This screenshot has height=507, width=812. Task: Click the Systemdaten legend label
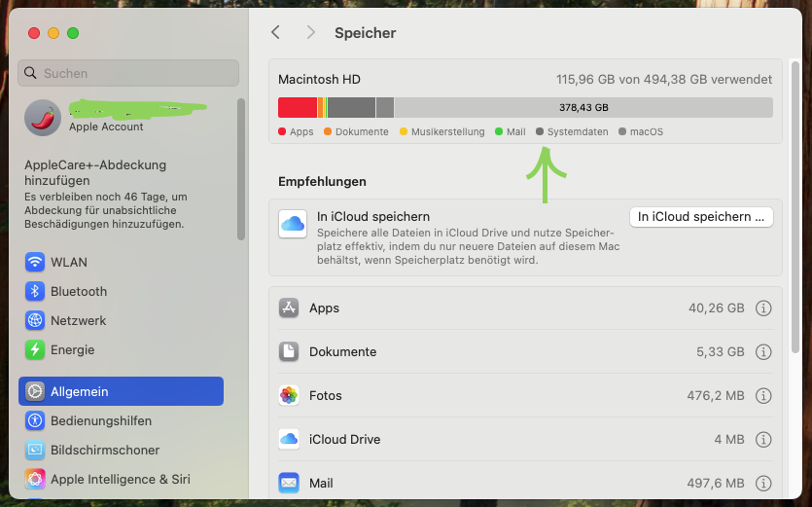578,131
